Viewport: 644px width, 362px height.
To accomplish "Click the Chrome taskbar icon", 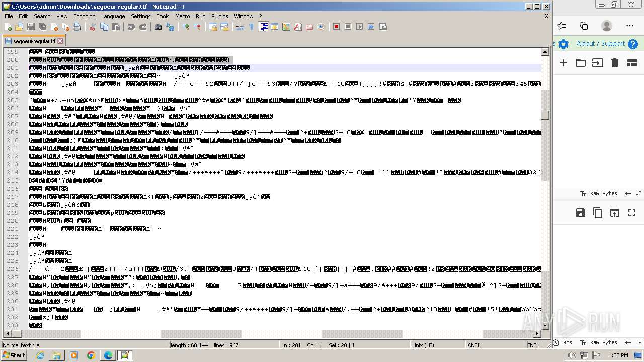I will pos(91,355).
